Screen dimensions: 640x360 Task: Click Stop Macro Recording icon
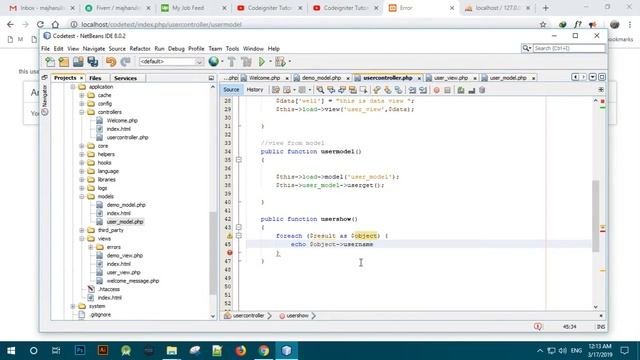click(x=447, y=90)
